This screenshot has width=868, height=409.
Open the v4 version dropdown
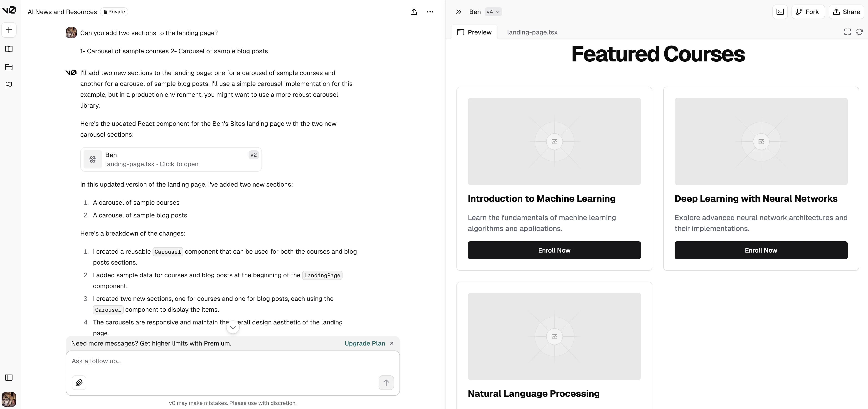point(493,12)
